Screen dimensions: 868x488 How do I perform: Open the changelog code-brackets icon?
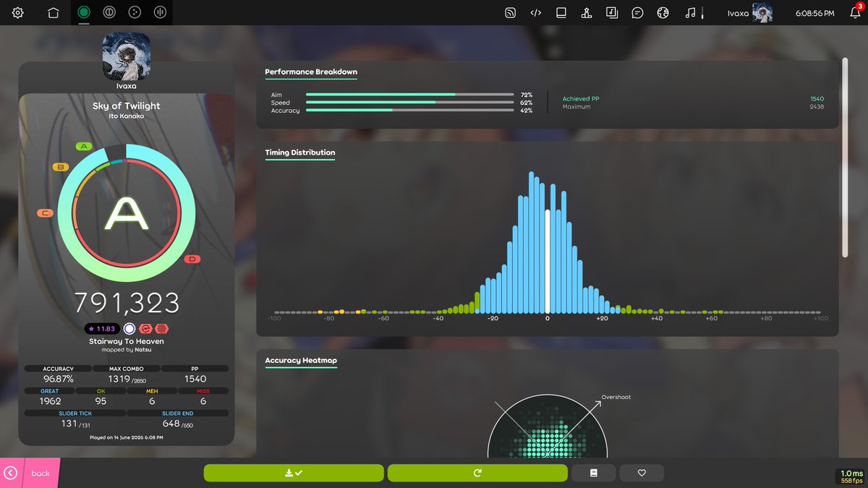pyautogui.click(x=536, y=12)
